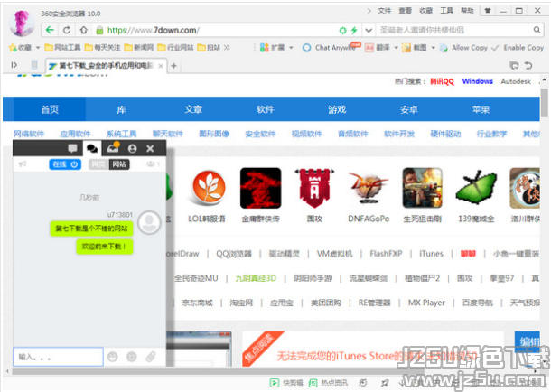
Task: Open the 工具 menu
Action: (x=446, y=11)
